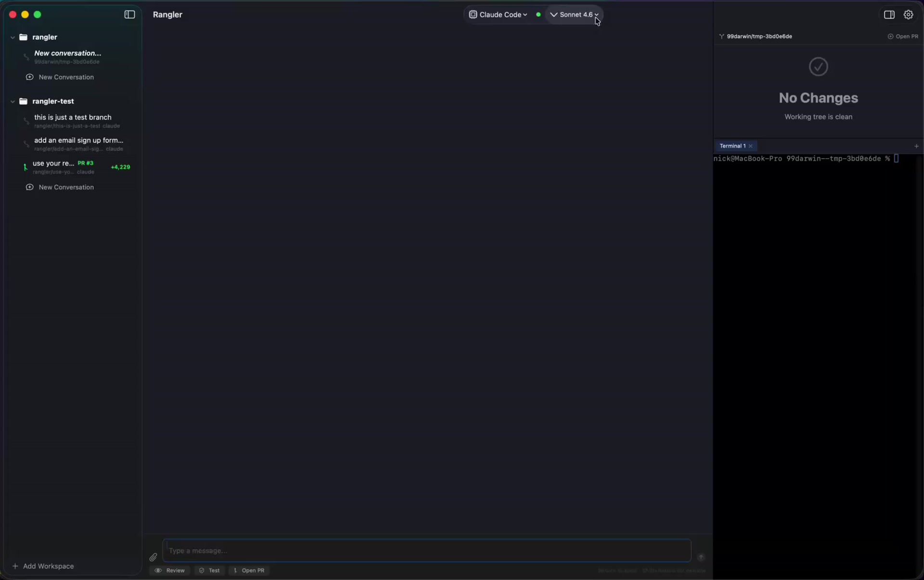Viewport: 924px width, 580px height.
Task: Click the rangler folder icon
Action: click(x=23, y=37)
